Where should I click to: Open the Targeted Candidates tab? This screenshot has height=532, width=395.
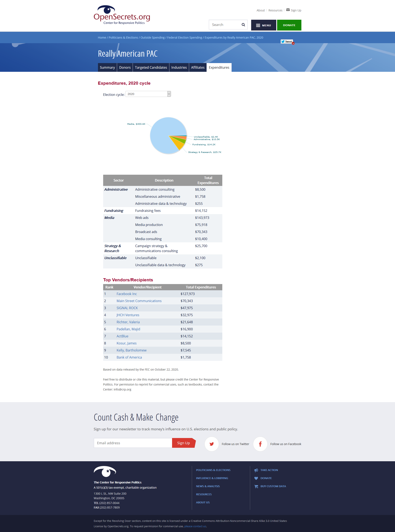click(151, 67)
